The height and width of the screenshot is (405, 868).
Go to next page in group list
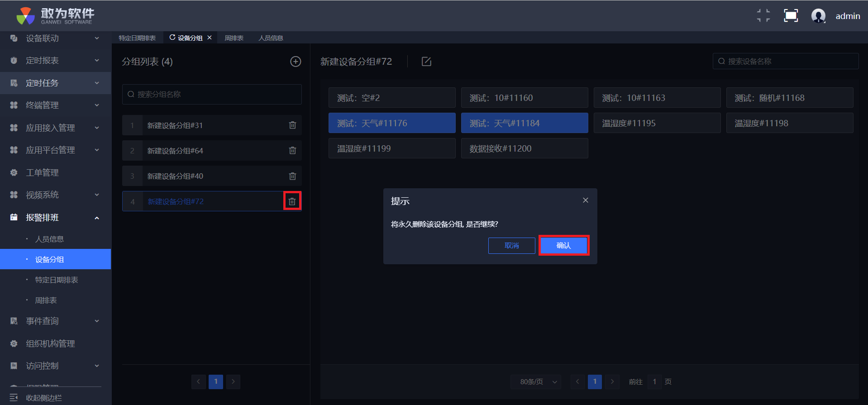tap(233, 381)
